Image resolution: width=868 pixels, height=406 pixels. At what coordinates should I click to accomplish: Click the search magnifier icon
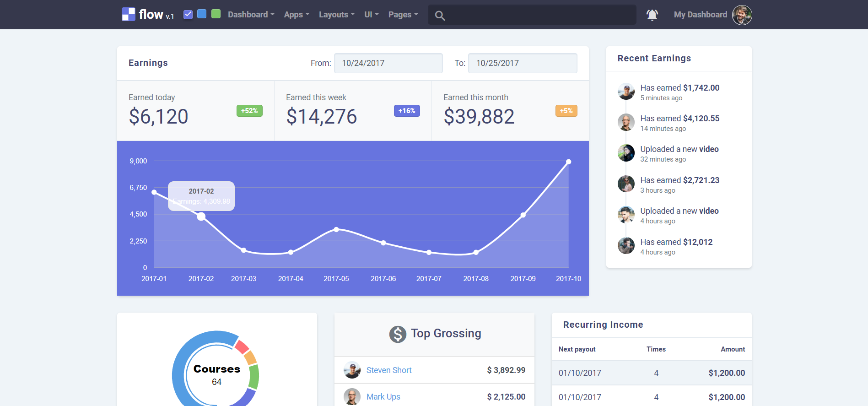click(440, 16)
